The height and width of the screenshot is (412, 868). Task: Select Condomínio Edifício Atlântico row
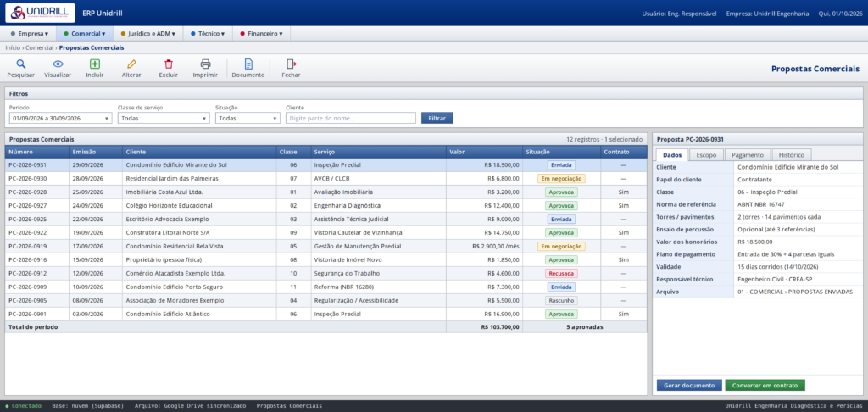click(325, 314)
